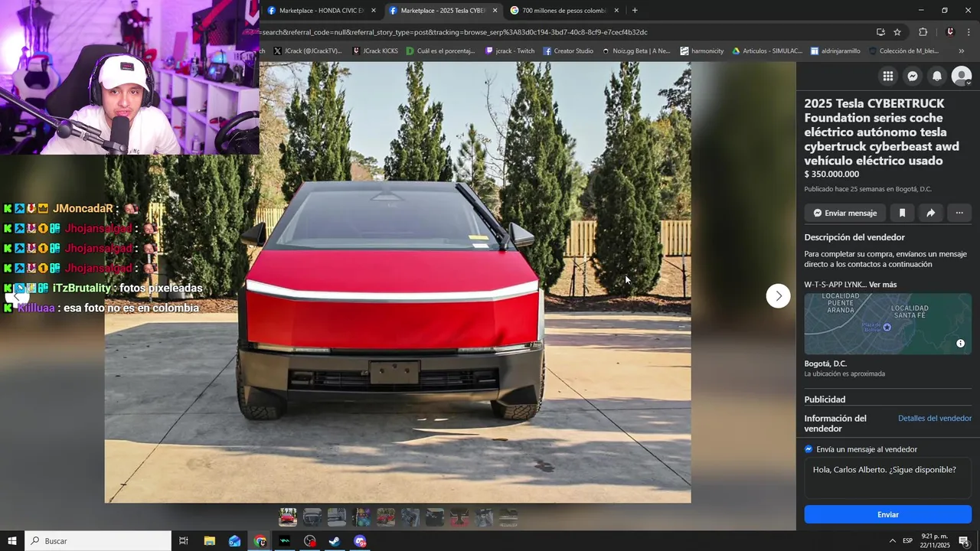Open a new browser tab
980x551 pixels.
click(635, 11)
